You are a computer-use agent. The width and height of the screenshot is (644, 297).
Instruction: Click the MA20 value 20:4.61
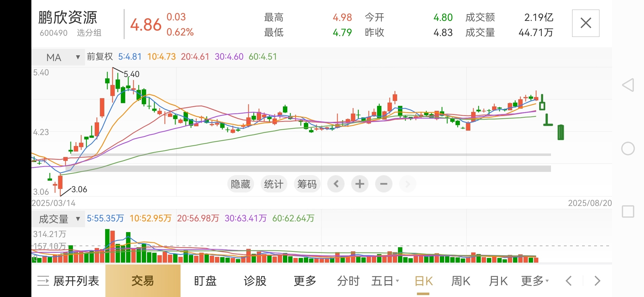pos(195,57)
